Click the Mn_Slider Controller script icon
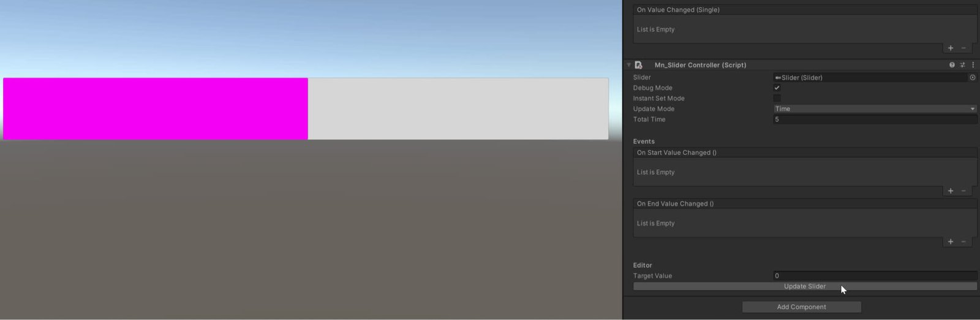Screen dimensions: 980x320 click(x=638, y=65)
